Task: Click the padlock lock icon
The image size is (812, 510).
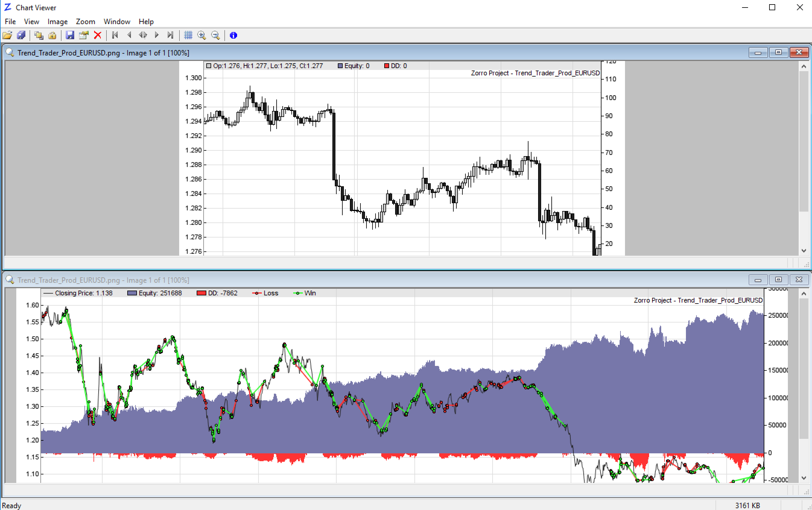Action: click(x=52, y=35)
